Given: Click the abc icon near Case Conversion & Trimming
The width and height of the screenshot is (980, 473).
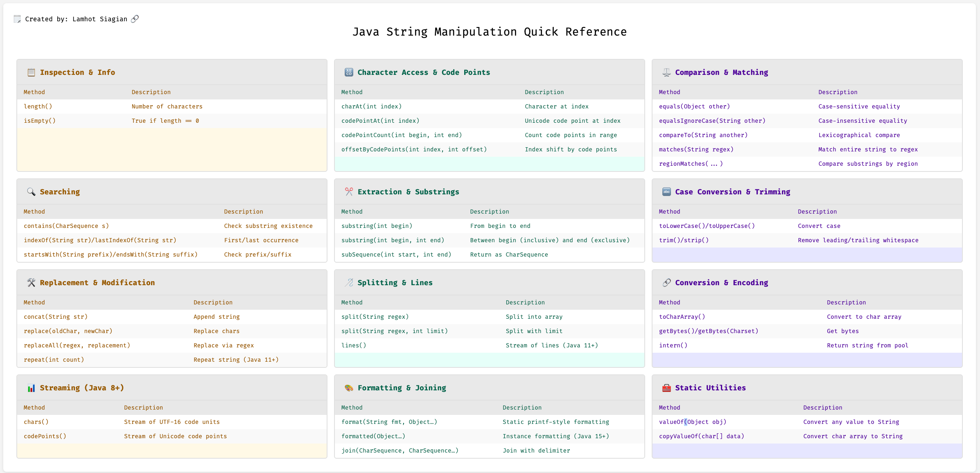Looking at the screenshot, I should [x=666, y=192].
